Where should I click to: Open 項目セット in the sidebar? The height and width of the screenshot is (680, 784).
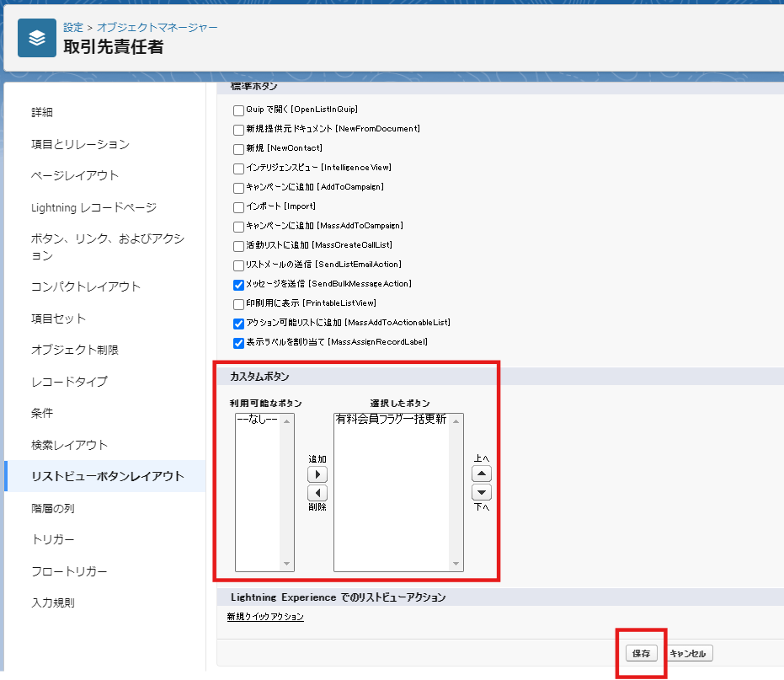pos(58,319)
